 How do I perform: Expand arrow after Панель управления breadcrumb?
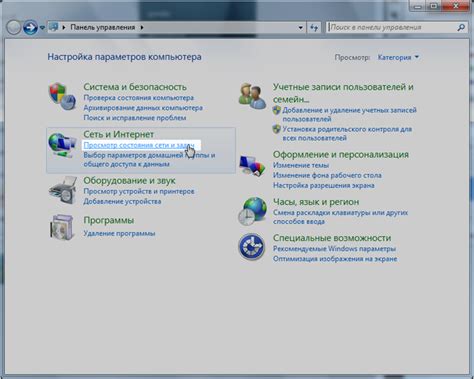[x=142, y=27]
